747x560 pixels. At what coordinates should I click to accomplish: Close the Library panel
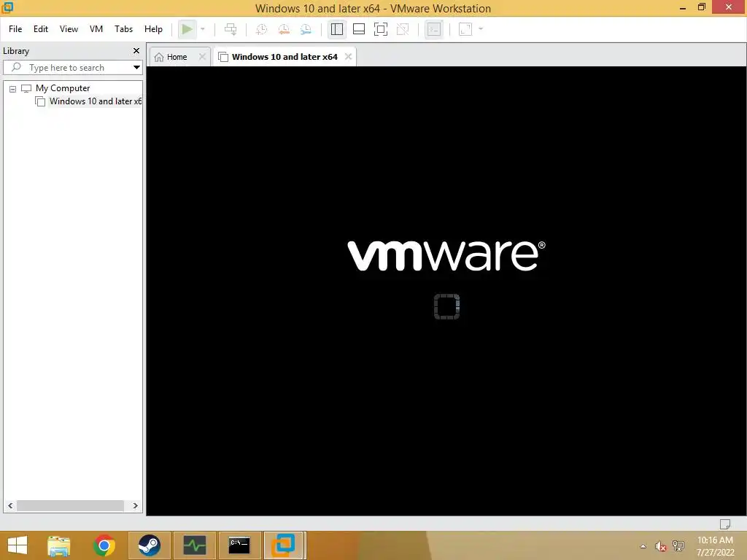click(136, 50)
